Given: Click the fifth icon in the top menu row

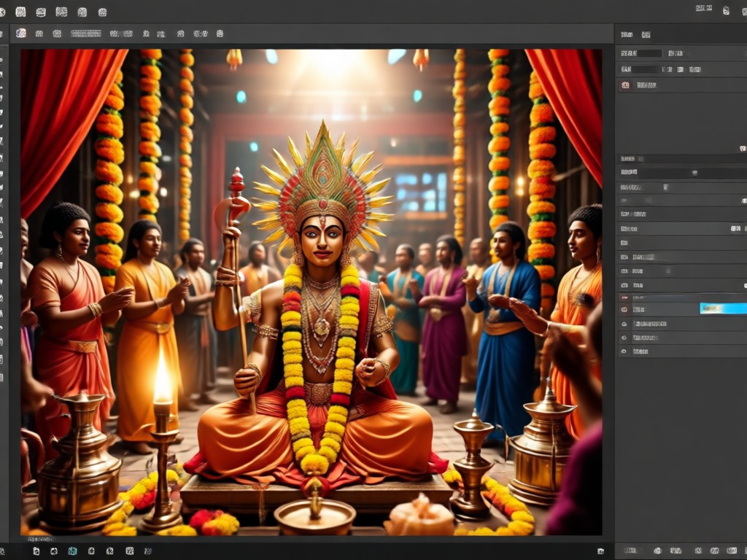Looking at the screenshot, I should [102, 12].
